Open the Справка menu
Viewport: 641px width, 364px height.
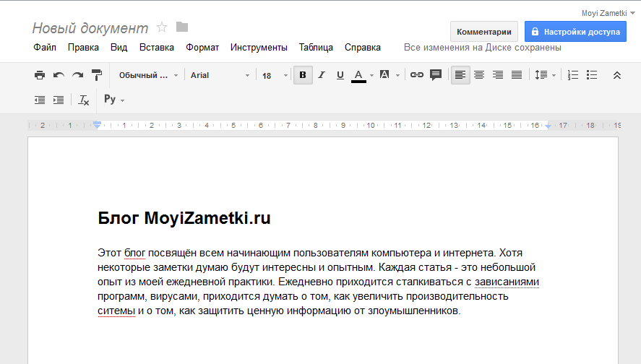(363, 48)
